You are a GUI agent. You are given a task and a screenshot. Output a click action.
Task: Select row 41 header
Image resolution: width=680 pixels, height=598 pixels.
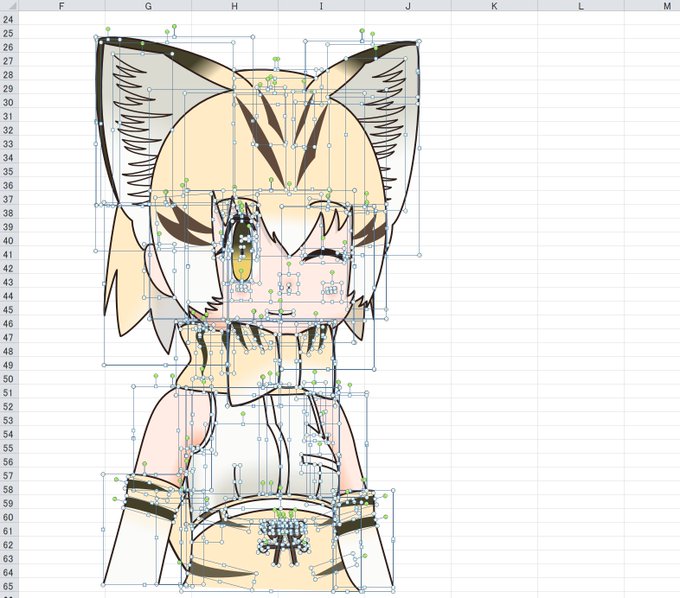pyautogui.click(x=9, y=255)
